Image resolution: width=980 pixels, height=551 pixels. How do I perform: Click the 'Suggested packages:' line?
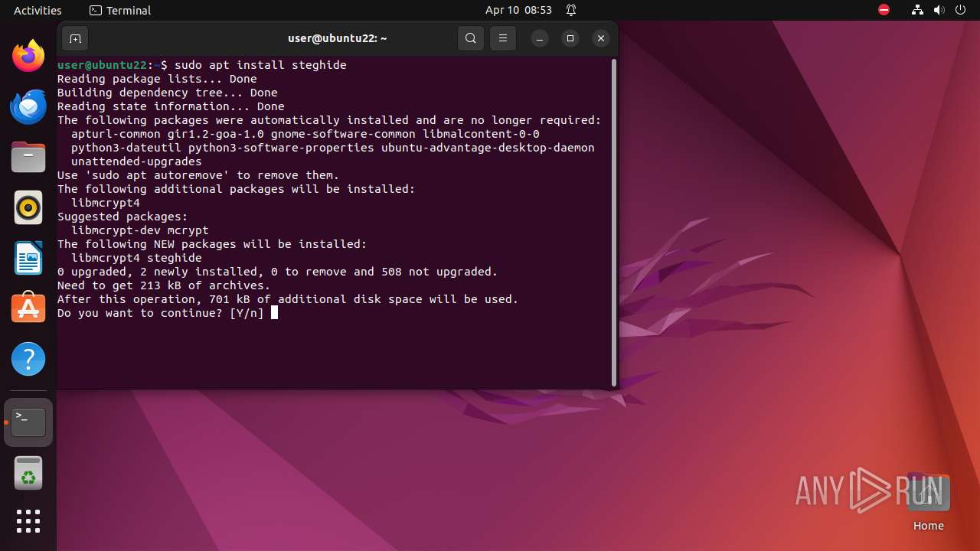pos(122,217)
